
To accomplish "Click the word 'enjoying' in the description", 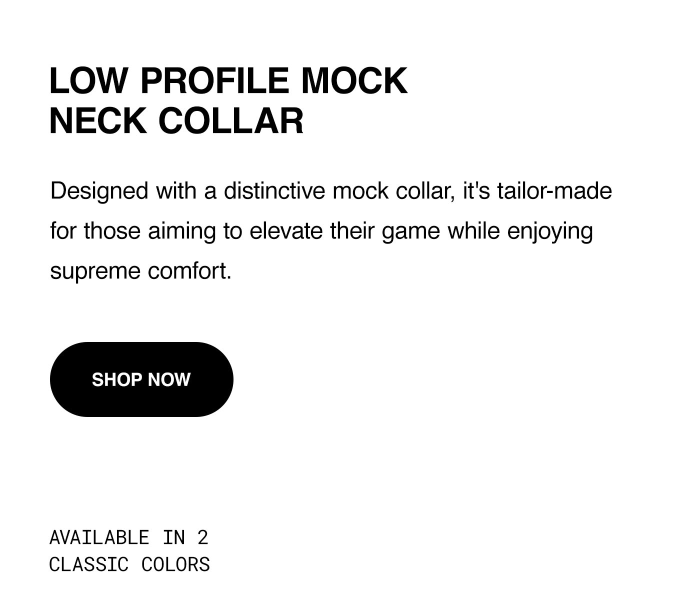I will (x=550, y=232).
